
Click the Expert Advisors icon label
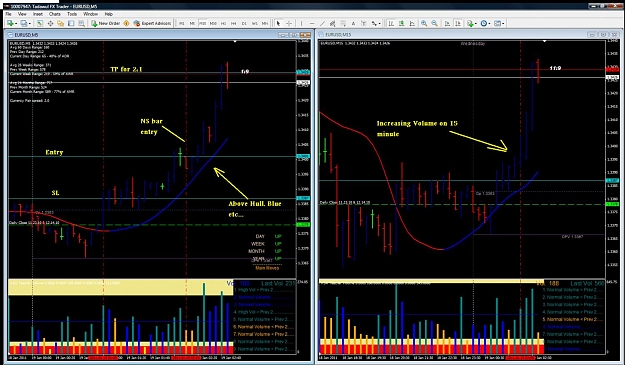[156, 24]
